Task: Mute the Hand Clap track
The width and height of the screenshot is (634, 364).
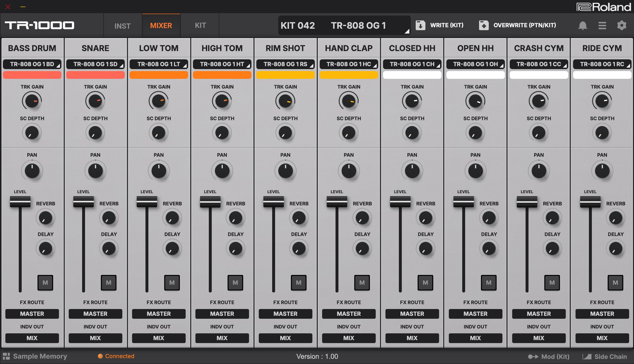Action: tap(362, 282)
